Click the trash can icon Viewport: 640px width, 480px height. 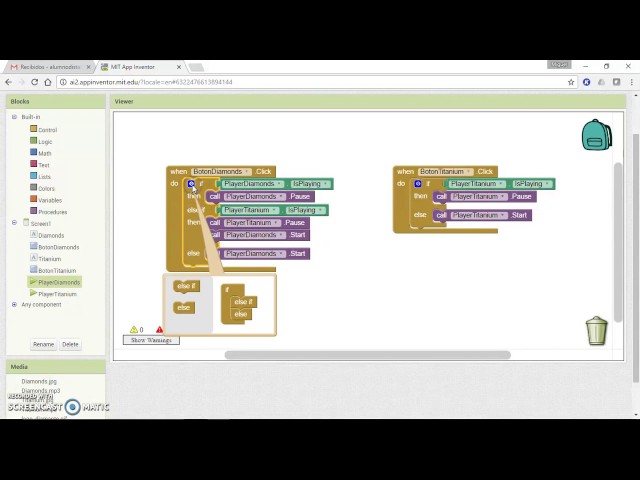(596, 331)
